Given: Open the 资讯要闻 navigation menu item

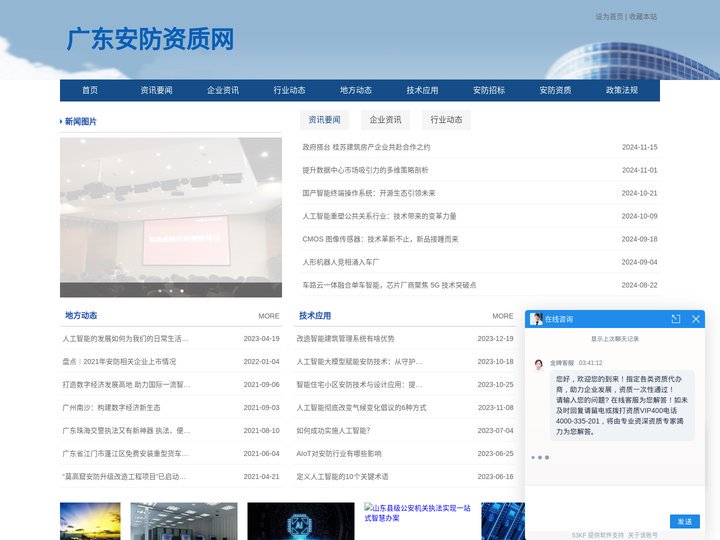Looking at the screenshot, I should click(x=156, y=90).
